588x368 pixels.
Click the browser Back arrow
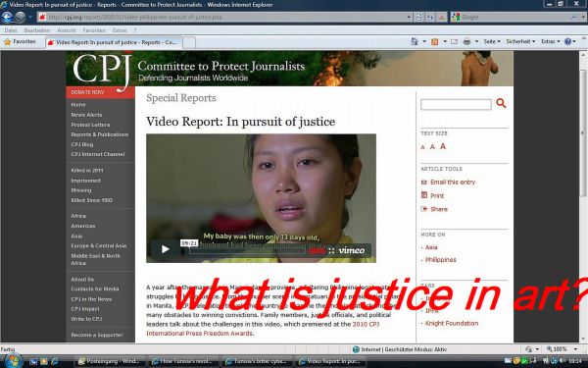tap(7, 17)
